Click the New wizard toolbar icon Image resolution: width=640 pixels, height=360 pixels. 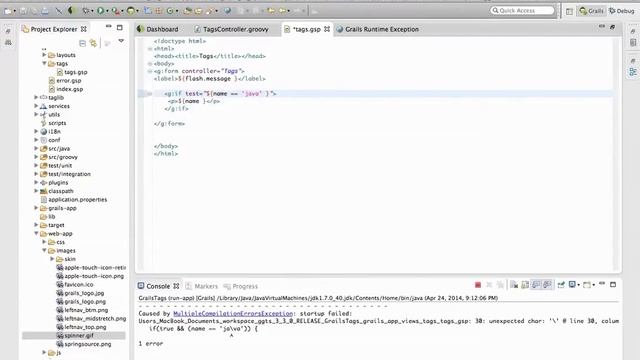click(x=8, y=11)
